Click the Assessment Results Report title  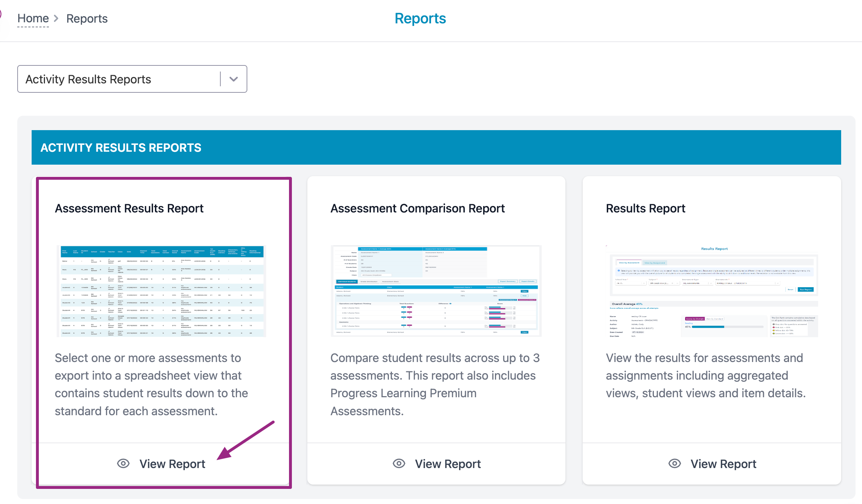129,209
